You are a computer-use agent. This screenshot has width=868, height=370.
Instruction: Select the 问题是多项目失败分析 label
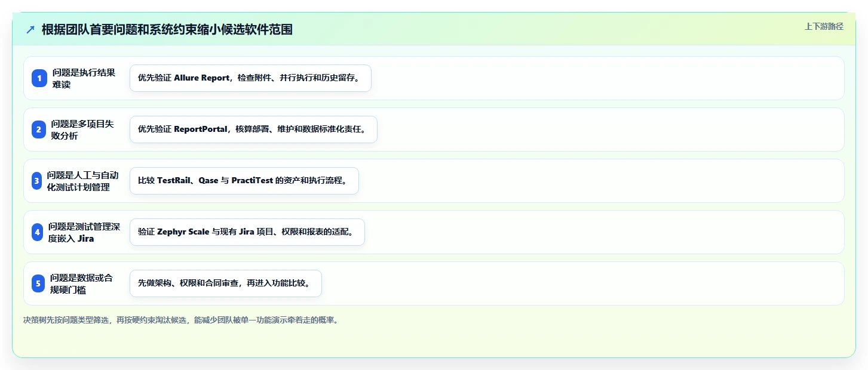point(82,129)
